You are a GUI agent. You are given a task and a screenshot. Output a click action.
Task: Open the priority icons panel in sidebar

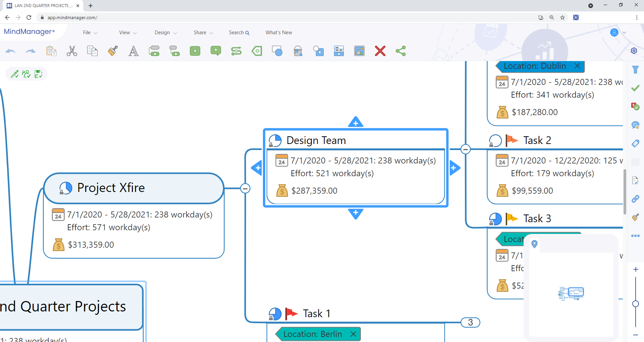pos(635,107)
